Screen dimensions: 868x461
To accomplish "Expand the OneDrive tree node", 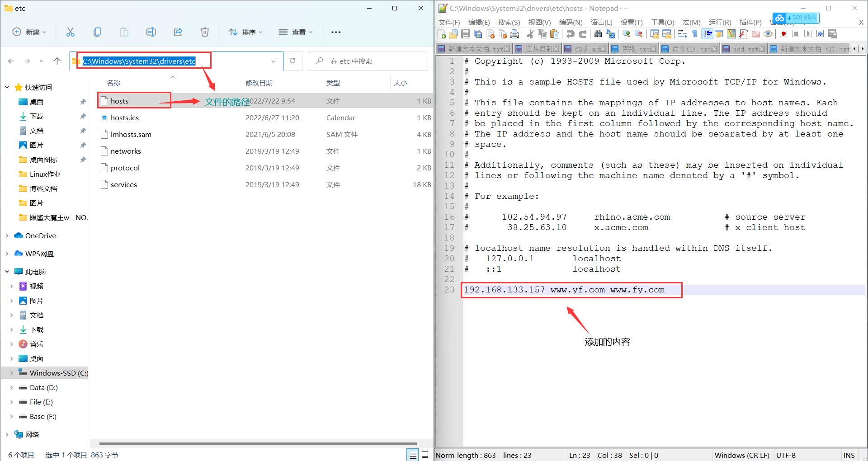I will pyautogui.click(x=7, y=235).
